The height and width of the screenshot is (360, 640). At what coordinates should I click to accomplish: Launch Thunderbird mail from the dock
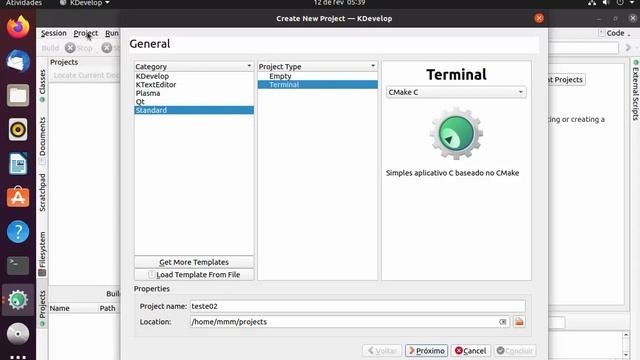tap(18, 61)
